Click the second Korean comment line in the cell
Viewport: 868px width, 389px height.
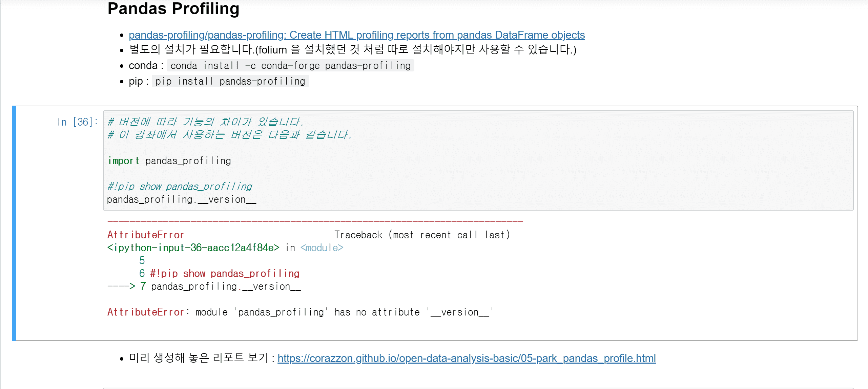(229, 135)
